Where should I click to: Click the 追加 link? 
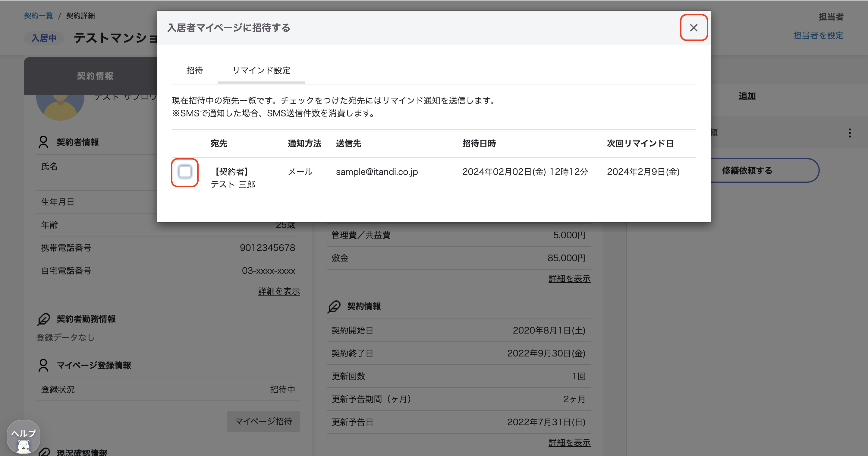pyautogui.click(x=747, y=96)
